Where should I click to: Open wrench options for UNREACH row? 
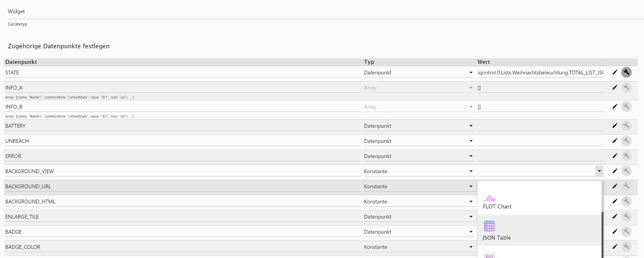click(x=626, y=141)
